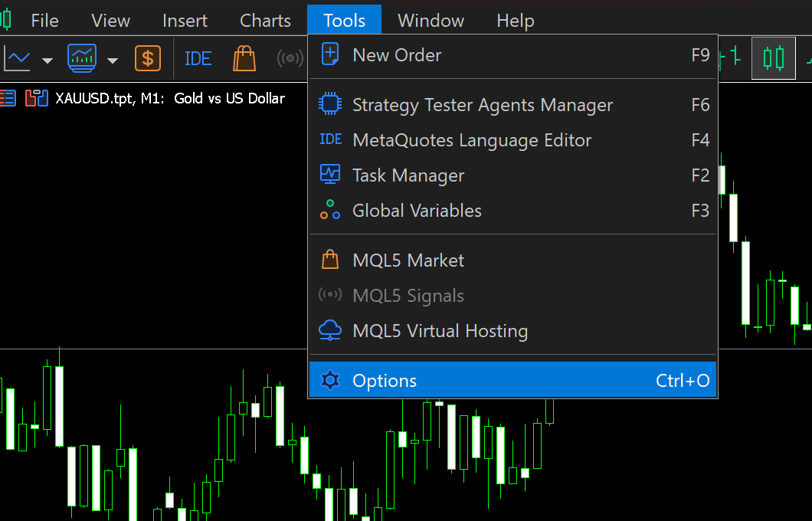The height and width of the screenshot is (521, 812).
Task: Open MQL5 Virtual Hosting entry
Action: pos(512,331)
